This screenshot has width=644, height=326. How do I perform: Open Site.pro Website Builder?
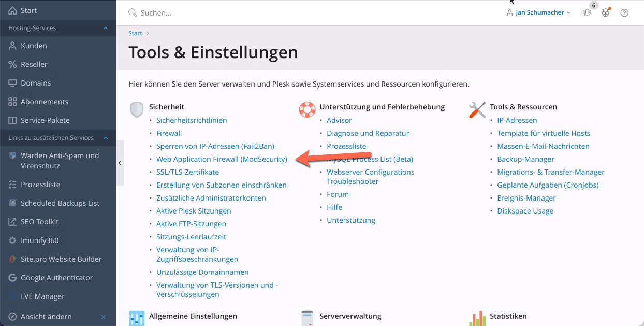61,259
